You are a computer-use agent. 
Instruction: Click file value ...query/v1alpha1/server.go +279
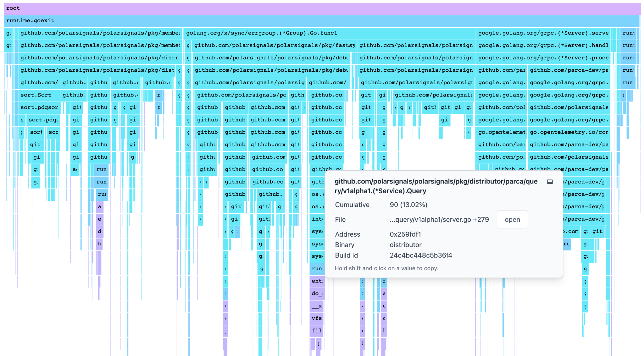pos(439,220)
